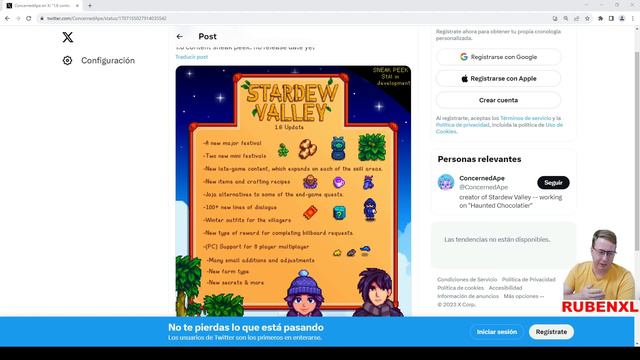The image size is (640, 360).
Task: Click the Personas relevantes heading
Action: (x=479, y=159)
